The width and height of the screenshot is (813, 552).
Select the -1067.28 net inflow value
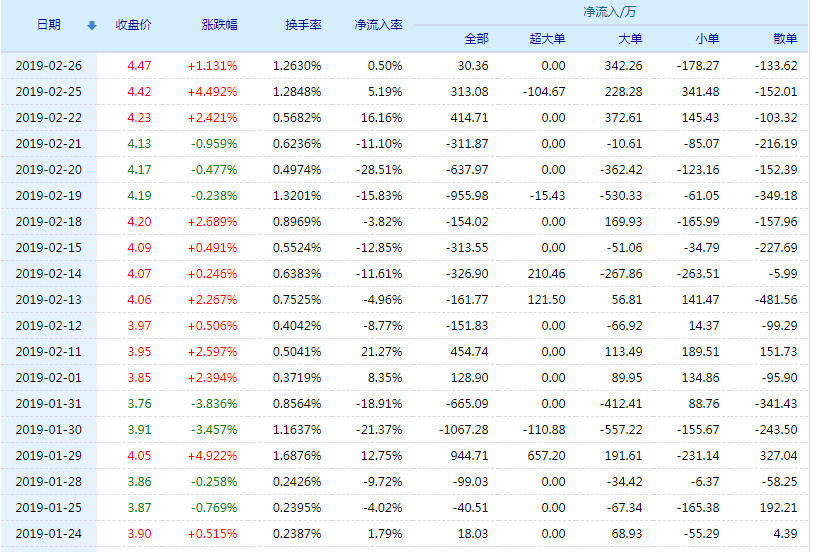pyautogui.click(x=463, y=430)
